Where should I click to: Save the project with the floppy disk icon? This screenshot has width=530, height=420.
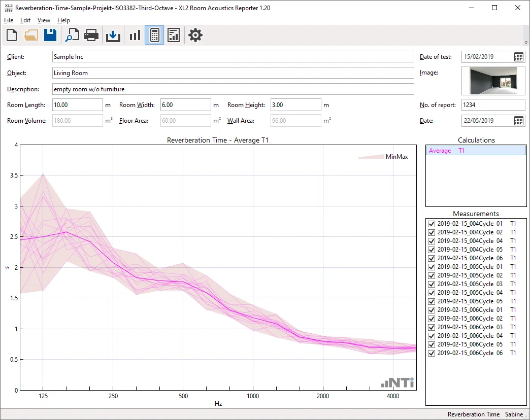pyautogui.click(x=50, y=35)
